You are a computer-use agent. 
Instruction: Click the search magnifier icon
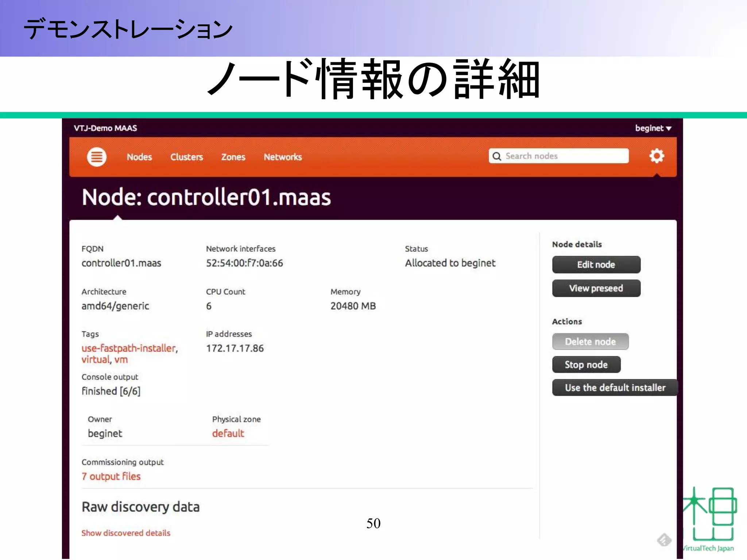pyautogui.click(x=497, y=156)
